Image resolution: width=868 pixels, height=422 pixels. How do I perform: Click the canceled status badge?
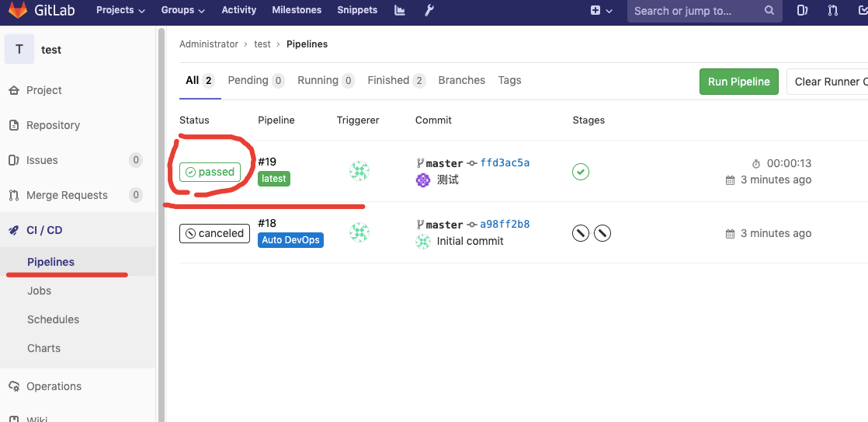pos(213,233)
